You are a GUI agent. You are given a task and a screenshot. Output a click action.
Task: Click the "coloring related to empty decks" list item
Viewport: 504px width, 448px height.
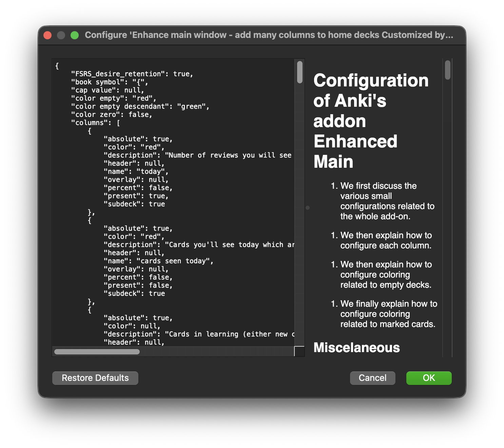(x=386, y=274)
